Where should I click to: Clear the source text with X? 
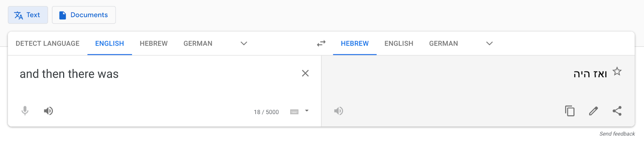(x=305, y=73)
